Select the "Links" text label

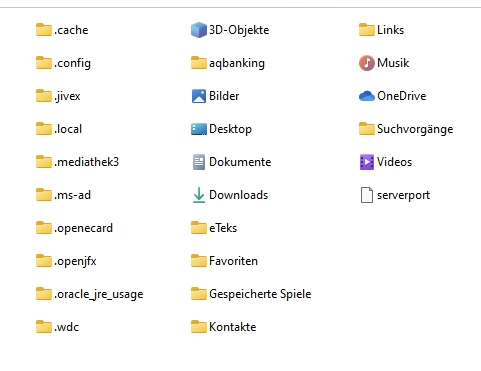tap(390, 30)
